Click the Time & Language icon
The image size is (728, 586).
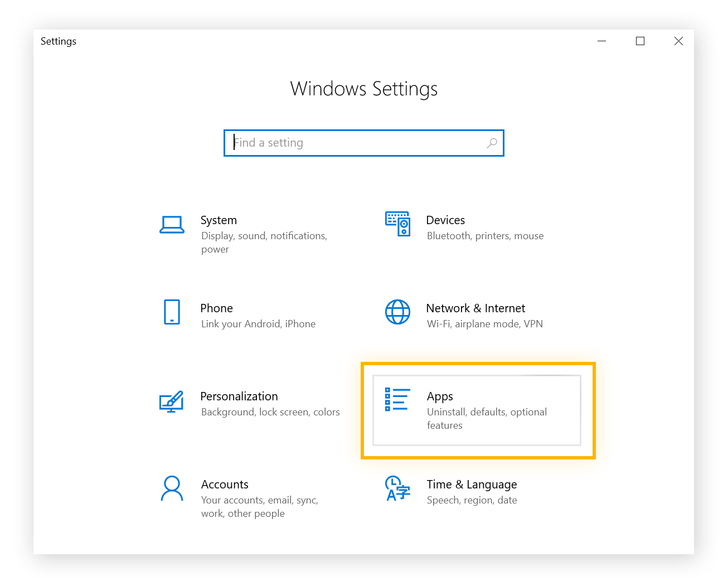[397, 488]
